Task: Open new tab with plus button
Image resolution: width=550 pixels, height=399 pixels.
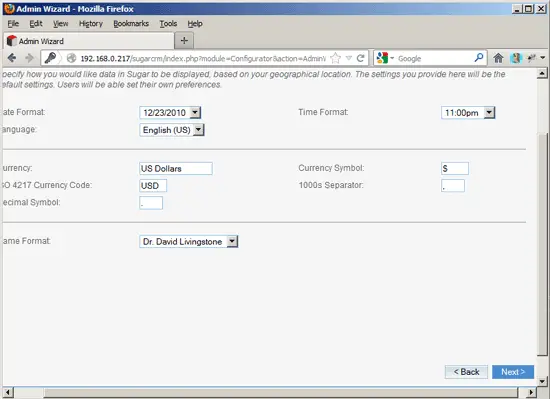Action: (x=184, y=41)
